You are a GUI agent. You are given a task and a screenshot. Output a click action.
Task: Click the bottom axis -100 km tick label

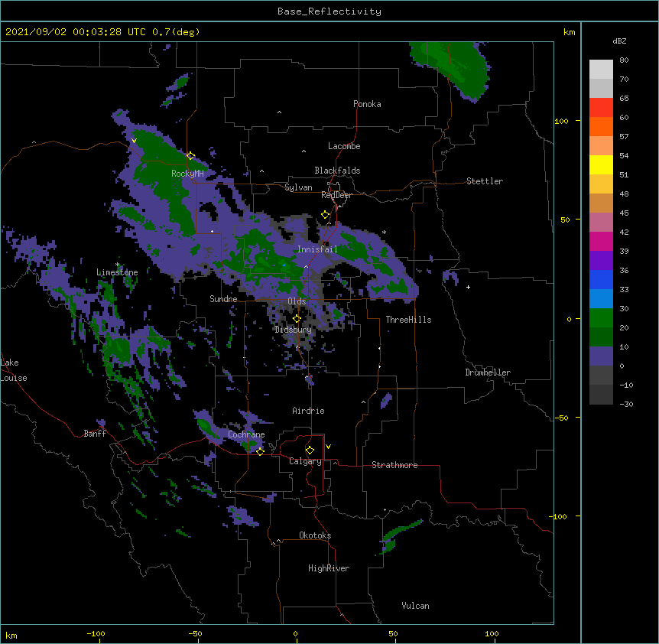tap(96, 633)
